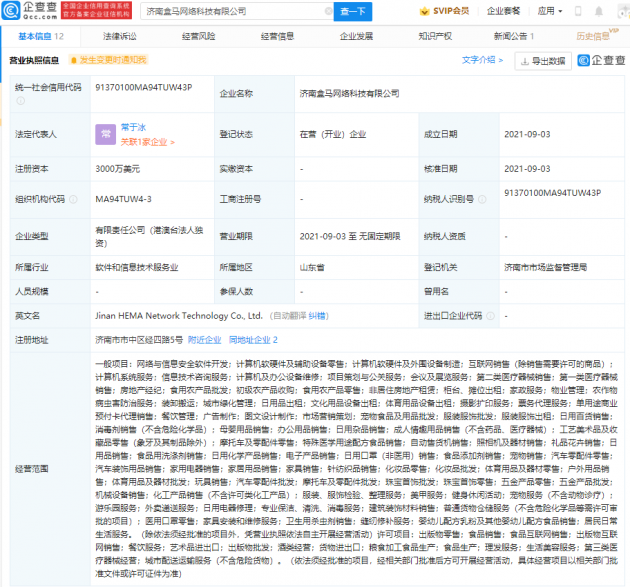Select credit code 91370100MA94TUW43P in first row
This screenshot has width=630, height=587.
144,88
